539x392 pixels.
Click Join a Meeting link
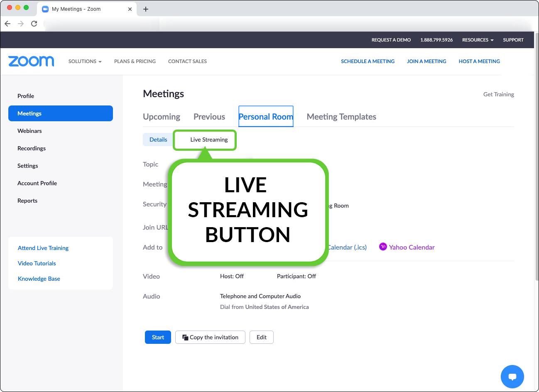click(426, 61)
